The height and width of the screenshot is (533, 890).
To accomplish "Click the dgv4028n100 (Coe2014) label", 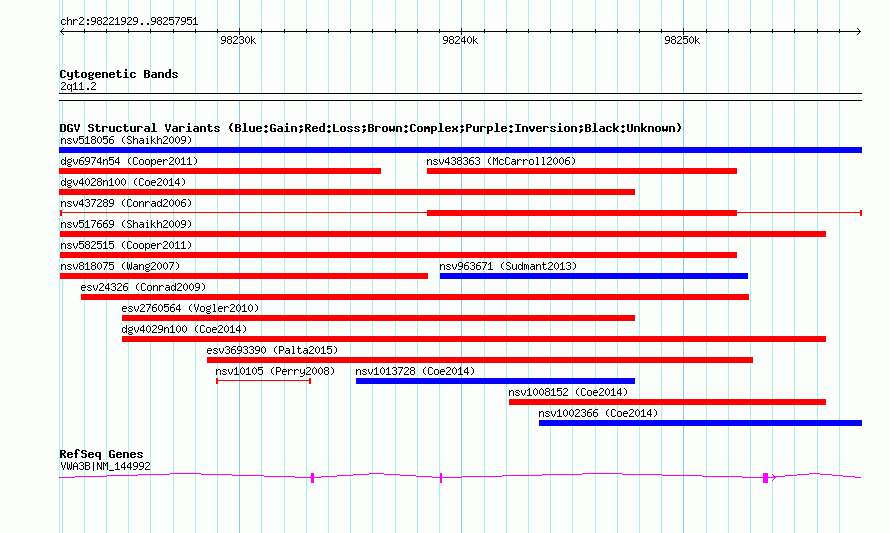I will click(123, 182).
